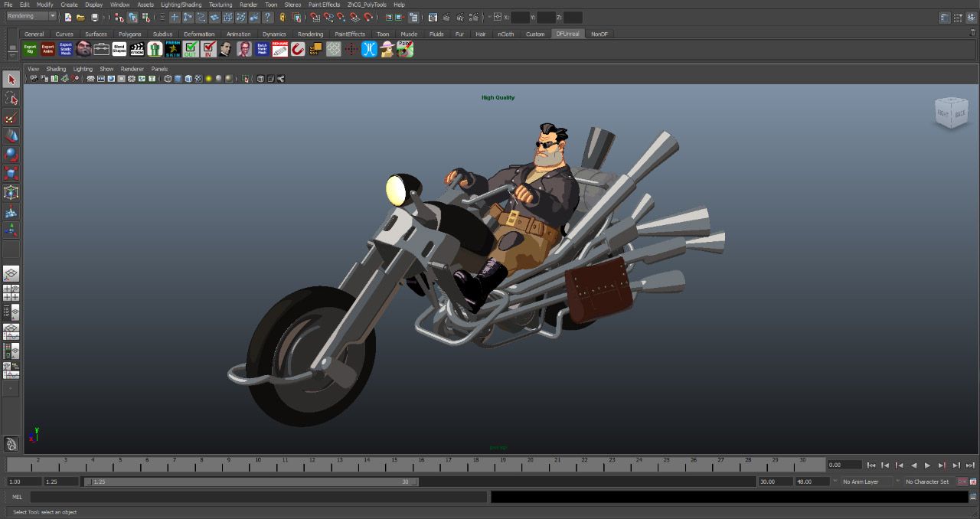Click the Batch Static Mesh shelf icon

click(262, 49)
